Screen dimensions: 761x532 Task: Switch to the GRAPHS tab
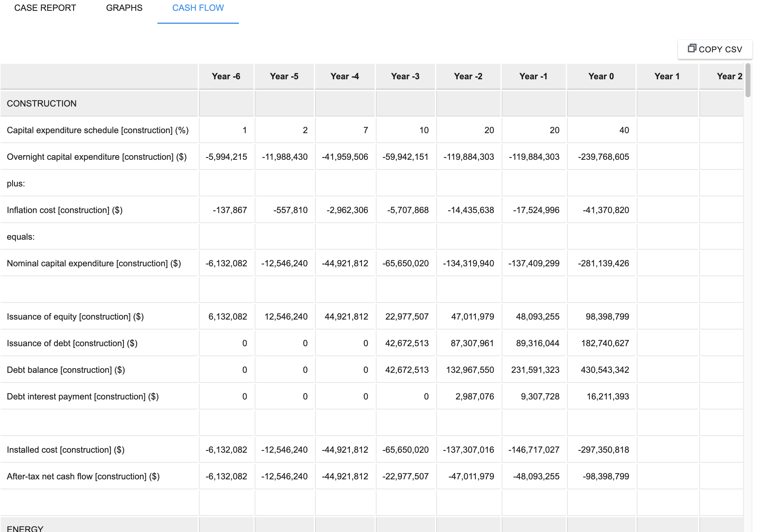pos(124,8)
